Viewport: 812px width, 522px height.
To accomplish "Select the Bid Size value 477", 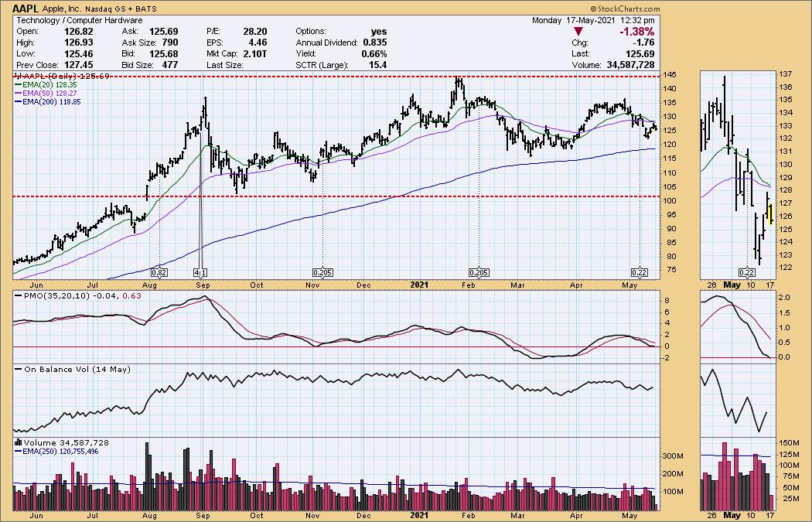I will click(x=169, y=65).
